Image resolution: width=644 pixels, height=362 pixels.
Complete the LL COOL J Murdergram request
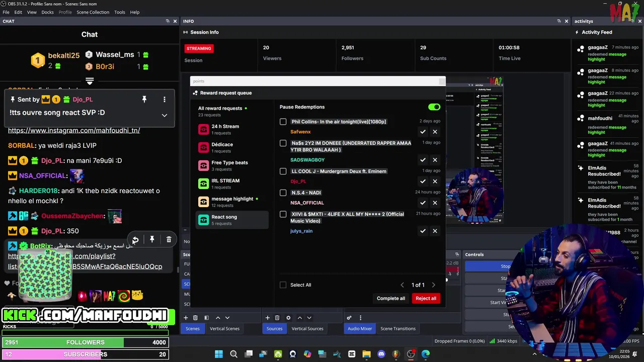coord(423,181)
